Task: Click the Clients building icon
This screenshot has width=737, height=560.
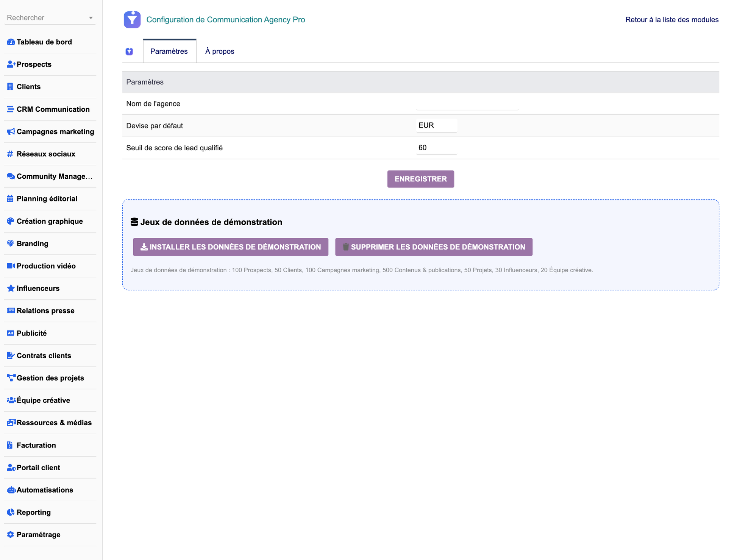Action: [10, 87]
